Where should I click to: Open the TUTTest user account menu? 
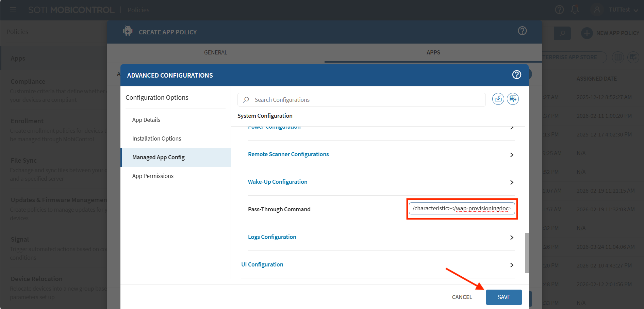619,10
